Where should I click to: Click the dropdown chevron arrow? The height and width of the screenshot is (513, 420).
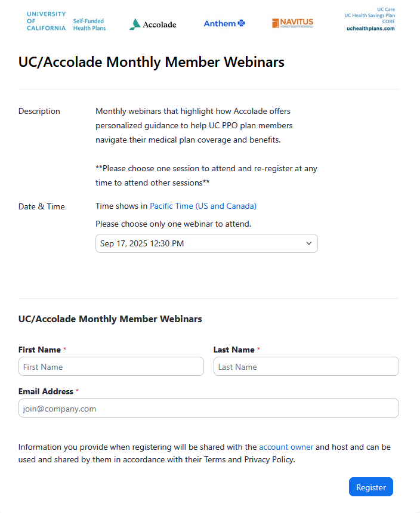pyautogui.click(x=309, y=243)
